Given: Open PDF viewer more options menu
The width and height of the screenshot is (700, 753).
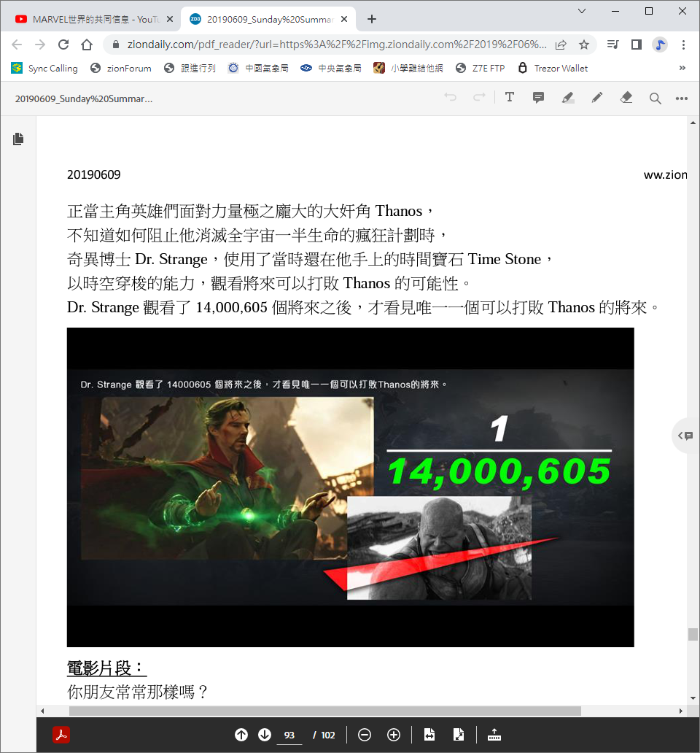Looking at the screenshot, I should click(681, 99).
